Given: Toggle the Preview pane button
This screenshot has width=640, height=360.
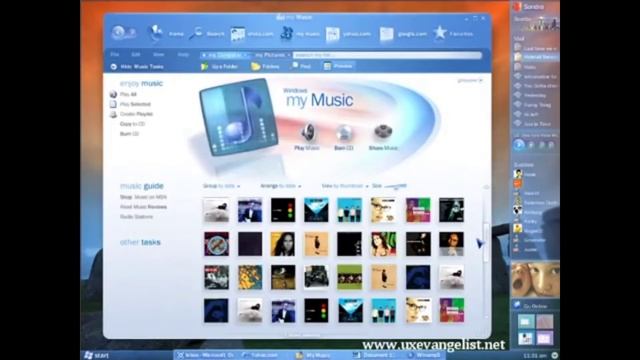Looking at the screenshot, I should (338, 66).
